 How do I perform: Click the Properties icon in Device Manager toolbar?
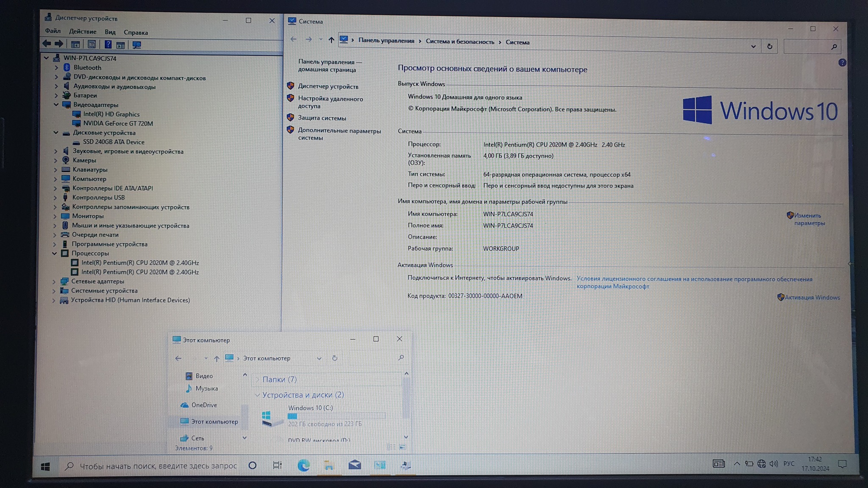(92, 44)
